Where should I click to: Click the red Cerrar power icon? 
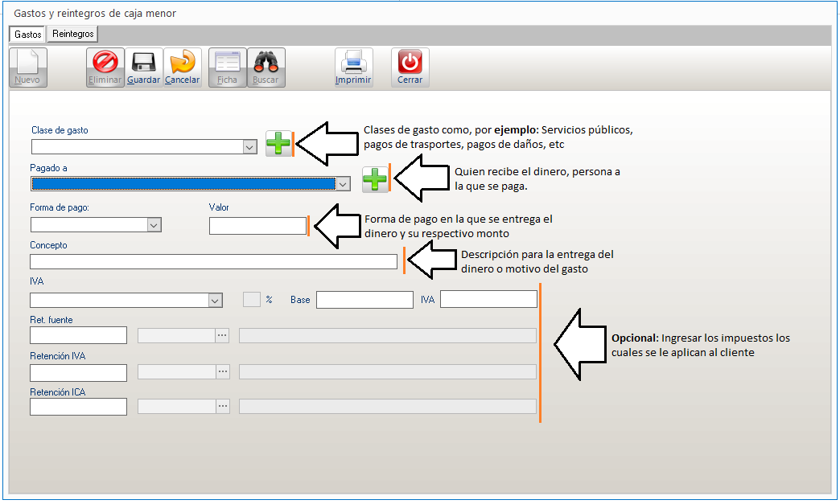coord(410,63)
